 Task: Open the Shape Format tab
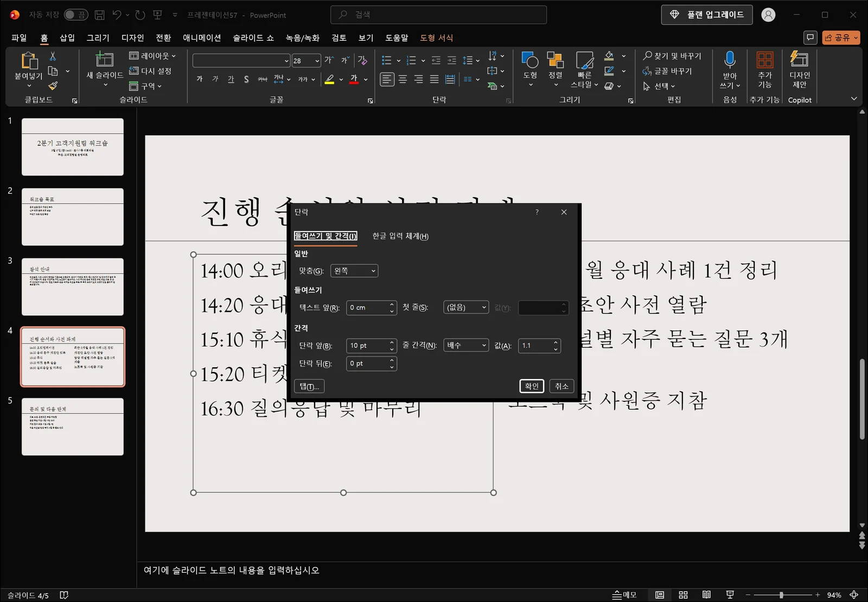click(x=437, y=37)
